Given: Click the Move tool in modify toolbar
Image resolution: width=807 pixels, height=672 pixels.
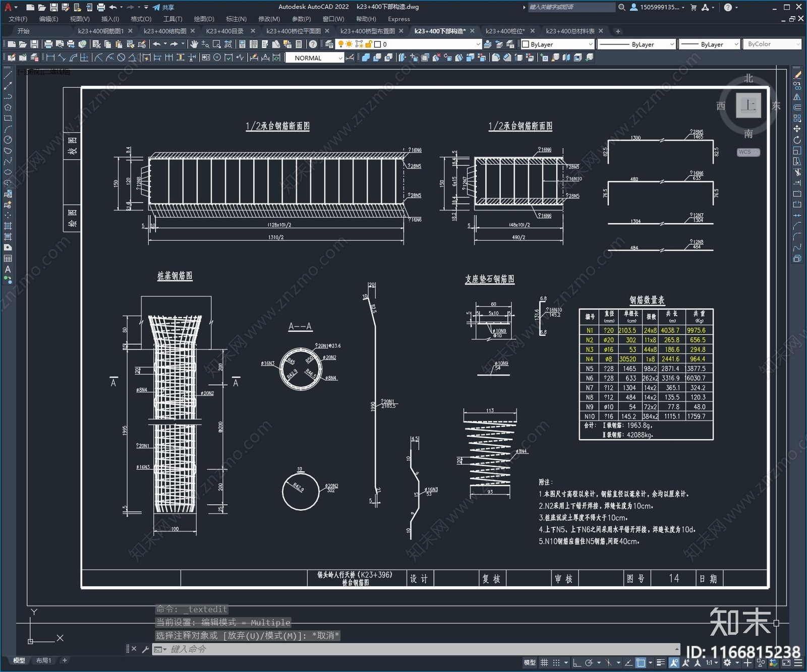Looking at the screenshot, I should (797, 129).
